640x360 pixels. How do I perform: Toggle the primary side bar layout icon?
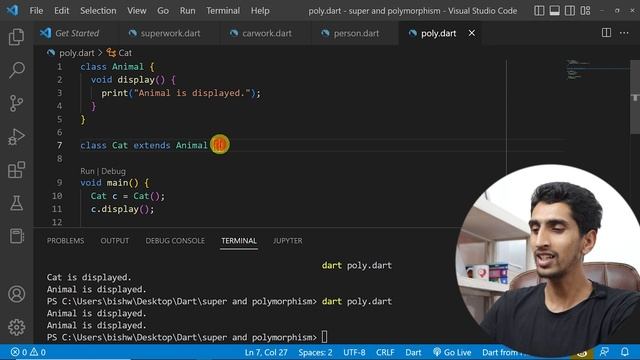pyautogui.click(x=539, y=11)
